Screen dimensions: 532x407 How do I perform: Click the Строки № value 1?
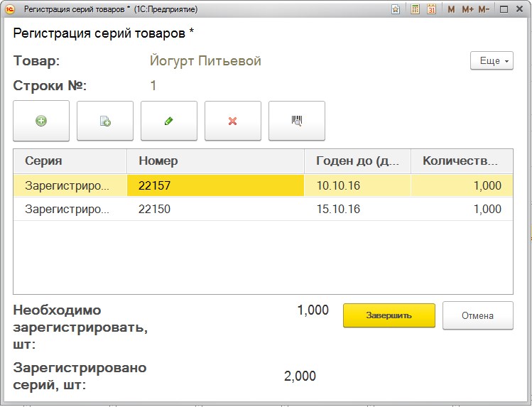[153, 85]
